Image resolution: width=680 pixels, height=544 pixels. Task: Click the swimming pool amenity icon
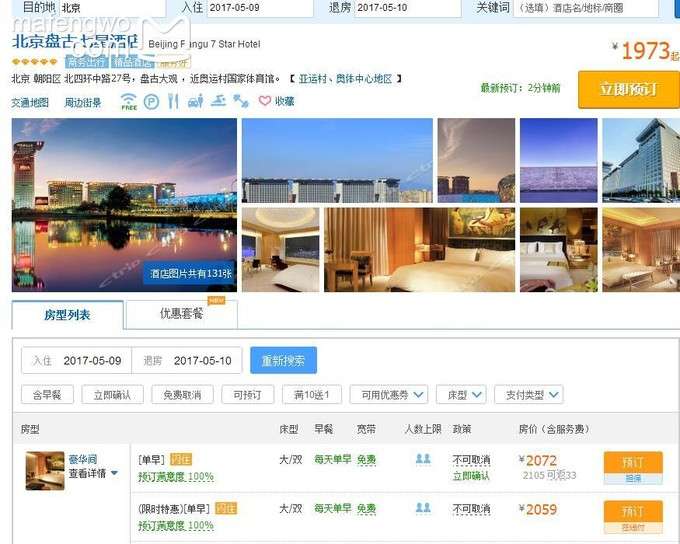219,101
